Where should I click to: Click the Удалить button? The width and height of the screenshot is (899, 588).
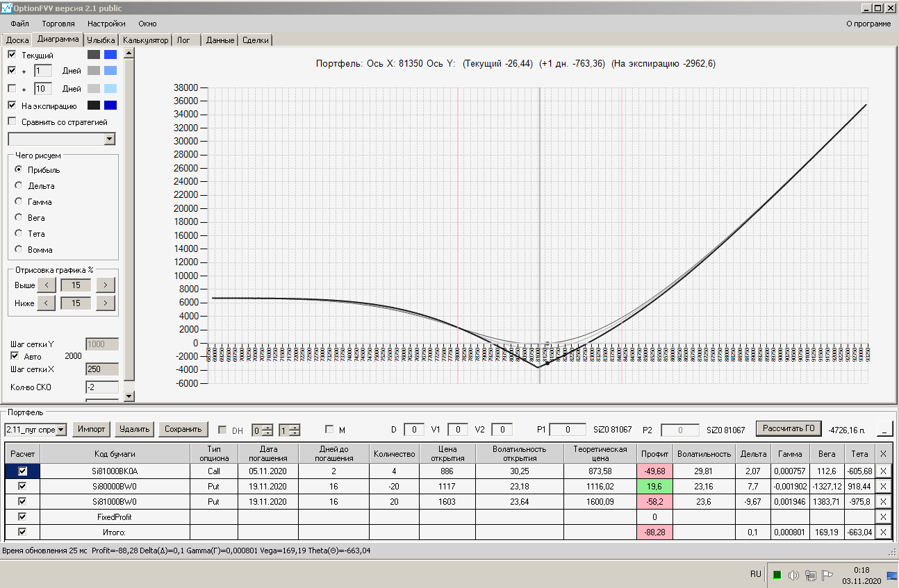135,429
